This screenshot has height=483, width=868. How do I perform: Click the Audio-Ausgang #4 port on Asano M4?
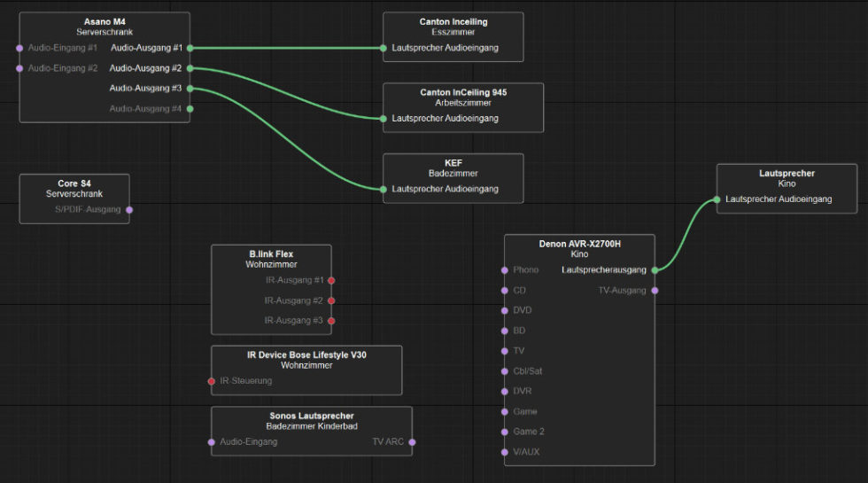[190, 109]
